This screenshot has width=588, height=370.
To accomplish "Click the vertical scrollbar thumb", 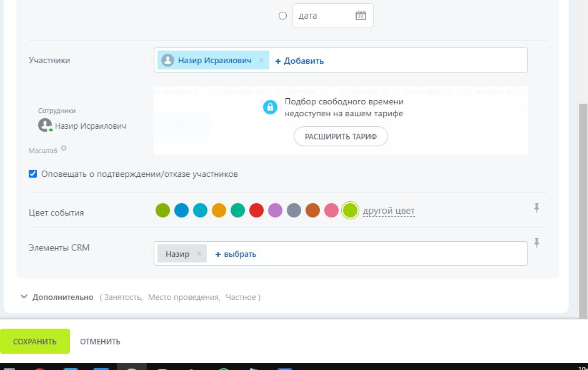I will pyautogui.click(x=583, y=210).
